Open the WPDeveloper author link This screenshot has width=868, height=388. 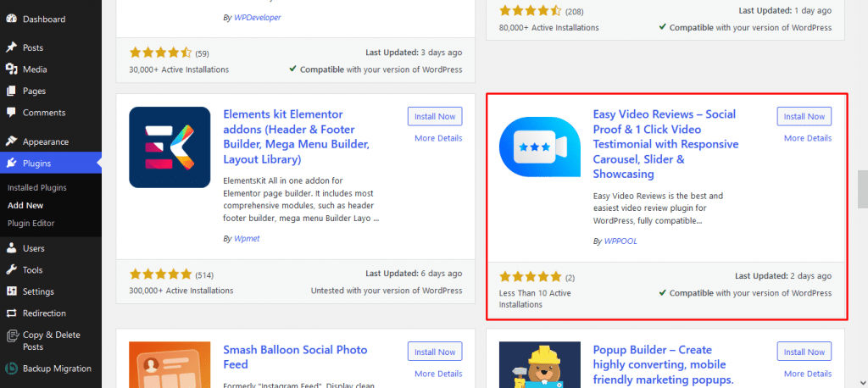257,17
